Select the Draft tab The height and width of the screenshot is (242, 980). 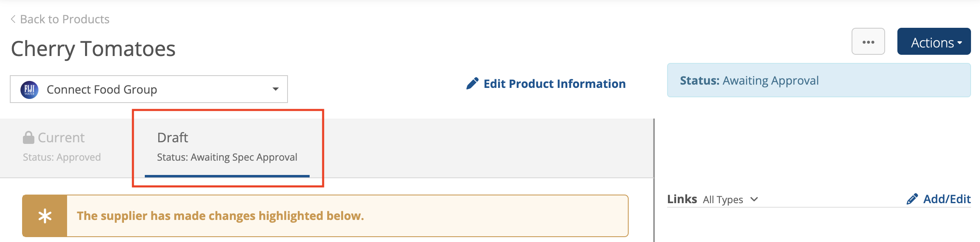pyautogui.click(x=173, y=138)
